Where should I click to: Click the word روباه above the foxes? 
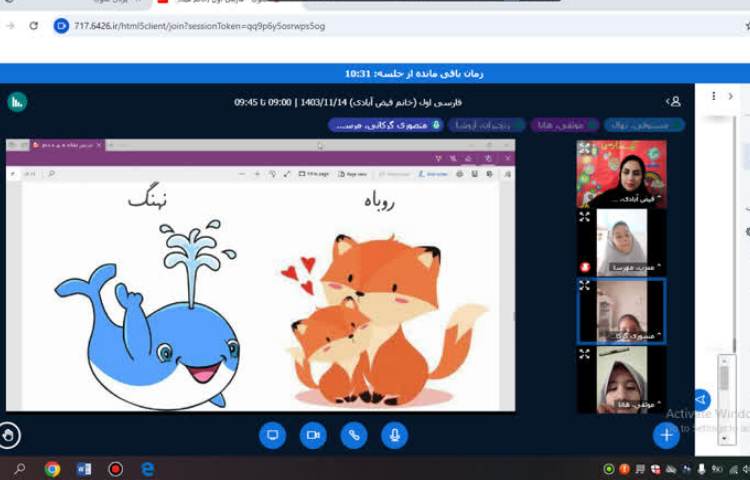(x=379, y=201)
